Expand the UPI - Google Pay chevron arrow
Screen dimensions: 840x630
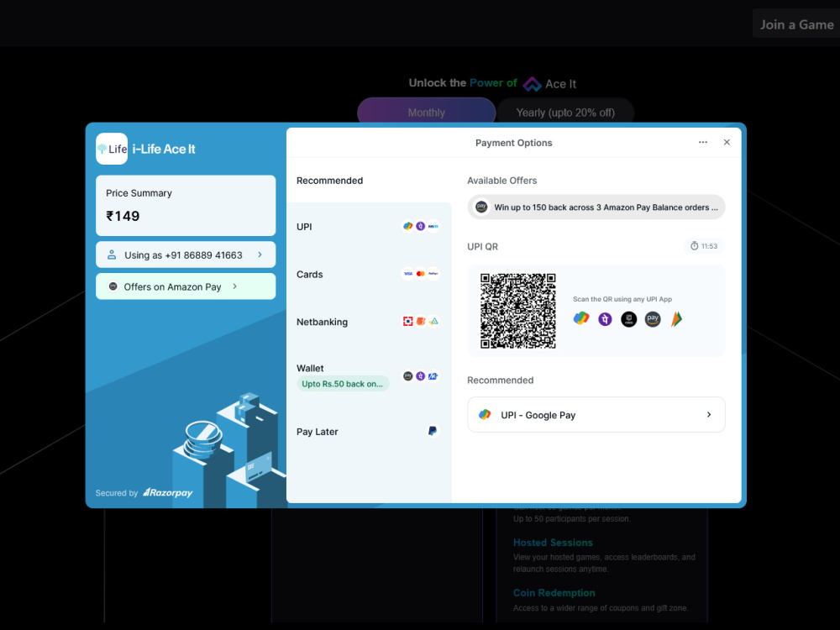click(x=709, y=415)
